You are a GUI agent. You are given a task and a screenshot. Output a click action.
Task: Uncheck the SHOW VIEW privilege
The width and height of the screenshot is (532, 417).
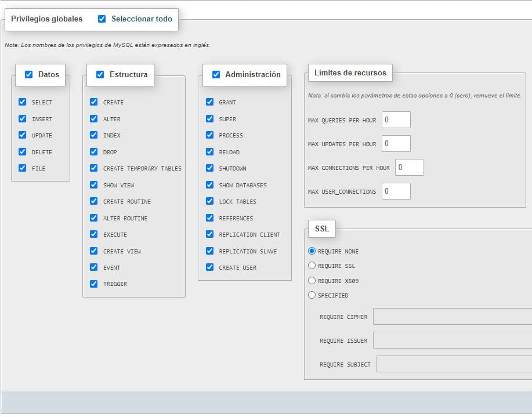click(93, 184)
